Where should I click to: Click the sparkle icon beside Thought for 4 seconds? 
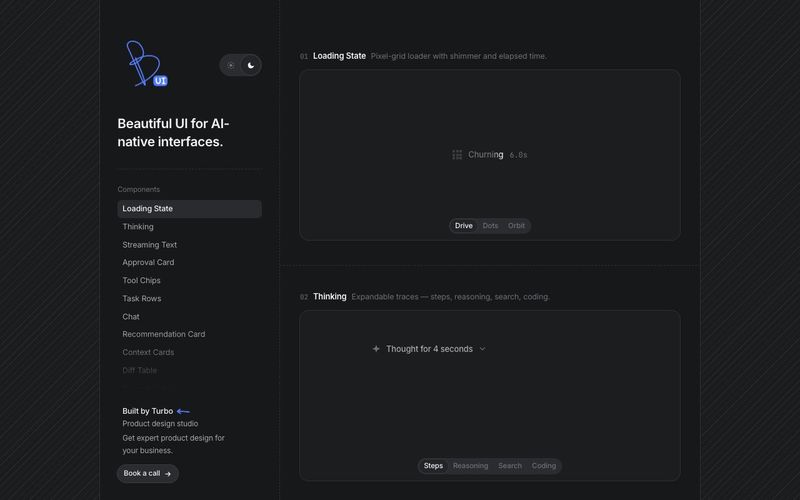pyautogui.click(x=376, y=349)
